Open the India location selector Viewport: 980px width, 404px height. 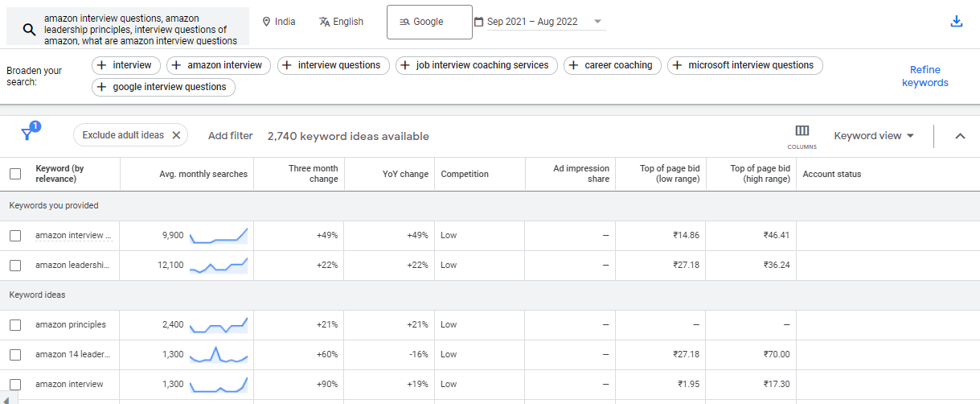279,22
